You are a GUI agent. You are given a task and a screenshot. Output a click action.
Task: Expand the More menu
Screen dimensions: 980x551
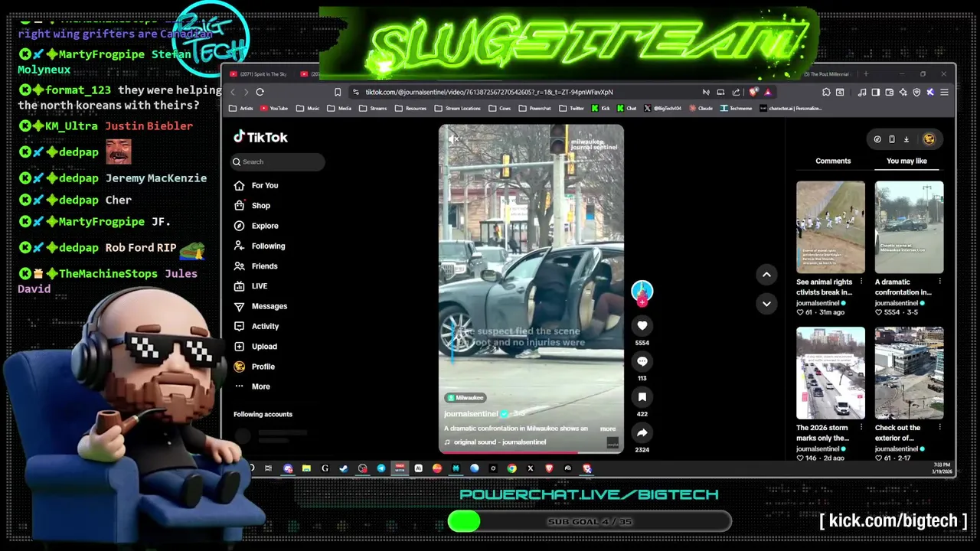click(253, 386)
